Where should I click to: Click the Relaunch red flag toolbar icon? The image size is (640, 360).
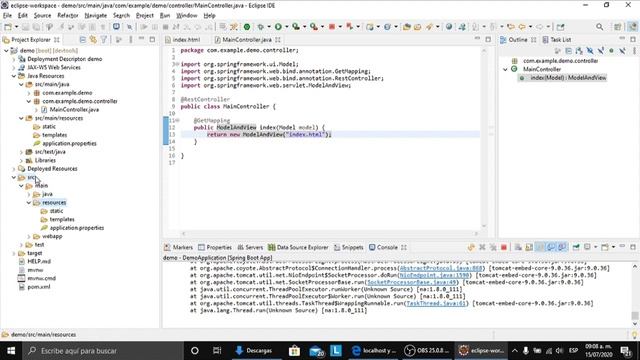coord(349,27)
